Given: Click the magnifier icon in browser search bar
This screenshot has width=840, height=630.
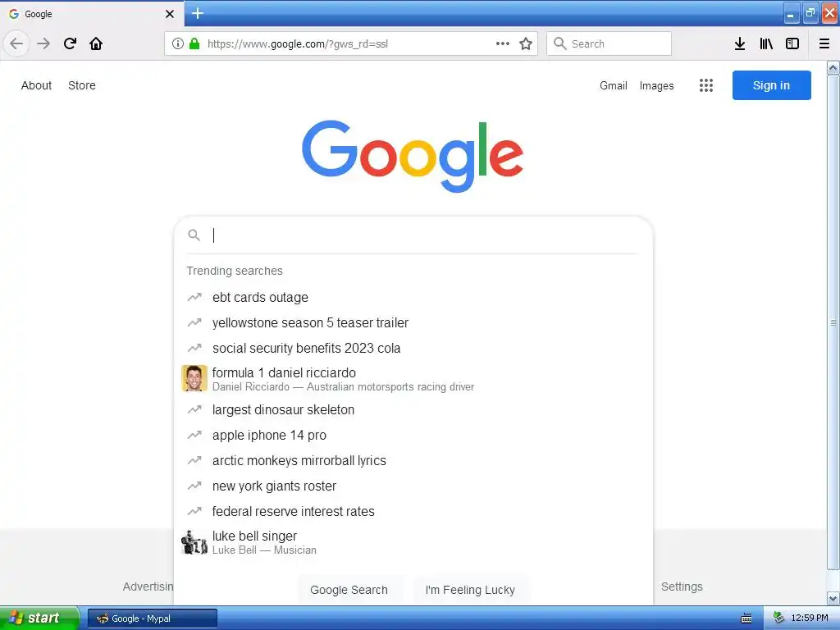Looking at the screenshot, I should click(x=559, y=43).
